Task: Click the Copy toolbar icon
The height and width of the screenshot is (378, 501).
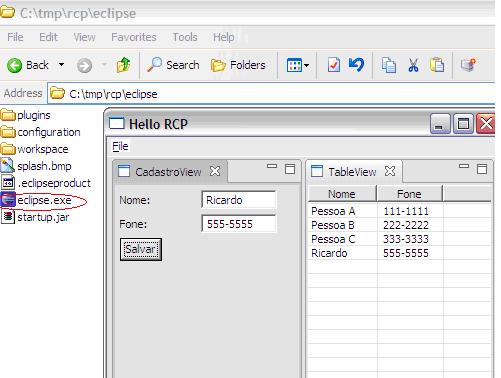Action: pyautogui.click(x=389, y=65)
